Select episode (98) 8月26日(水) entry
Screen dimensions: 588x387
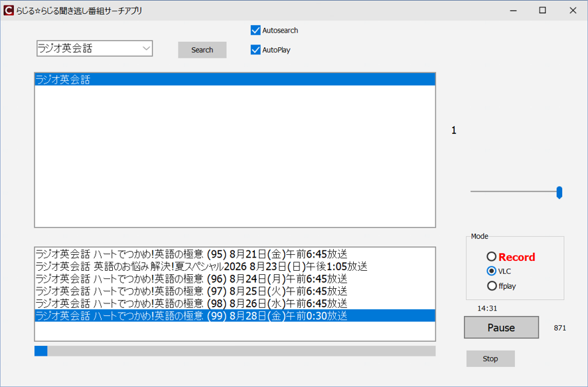(x=235, y=303)
